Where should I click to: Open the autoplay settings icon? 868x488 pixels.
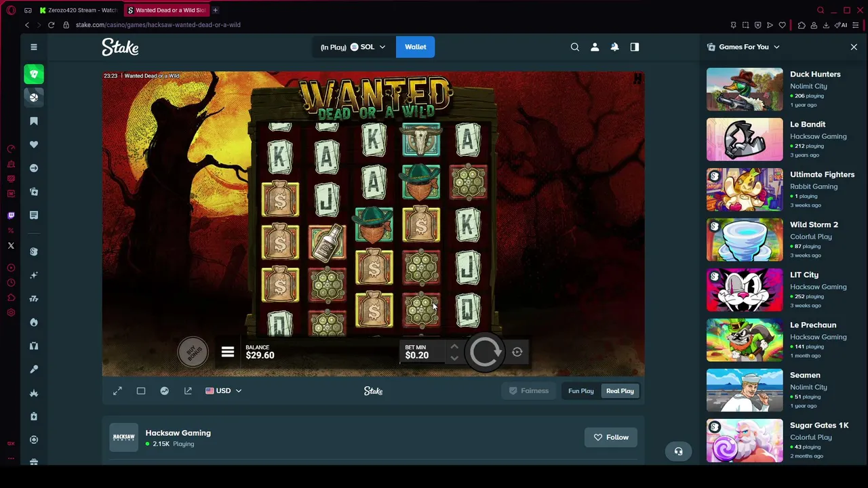click(x=517, y=352)
